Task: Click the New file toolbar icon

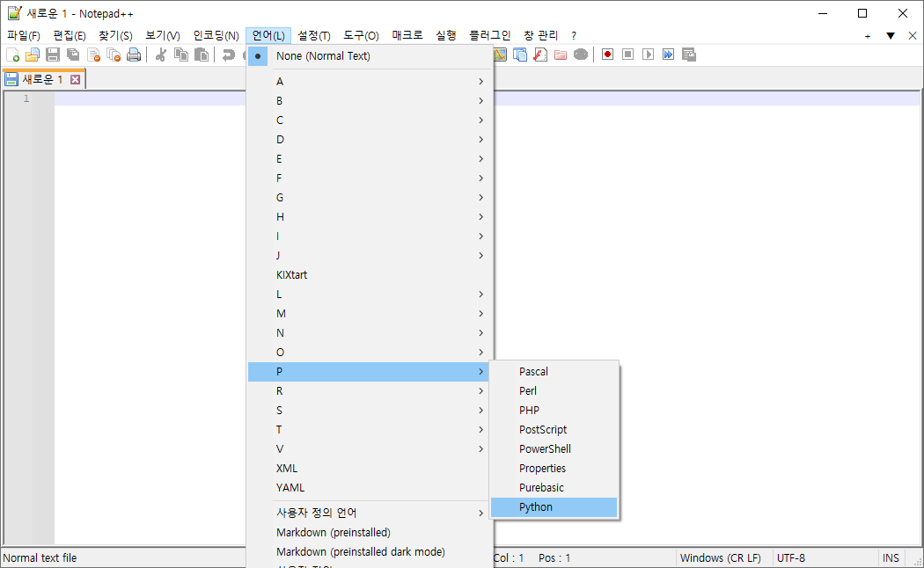Action: [x=12, y=55]
